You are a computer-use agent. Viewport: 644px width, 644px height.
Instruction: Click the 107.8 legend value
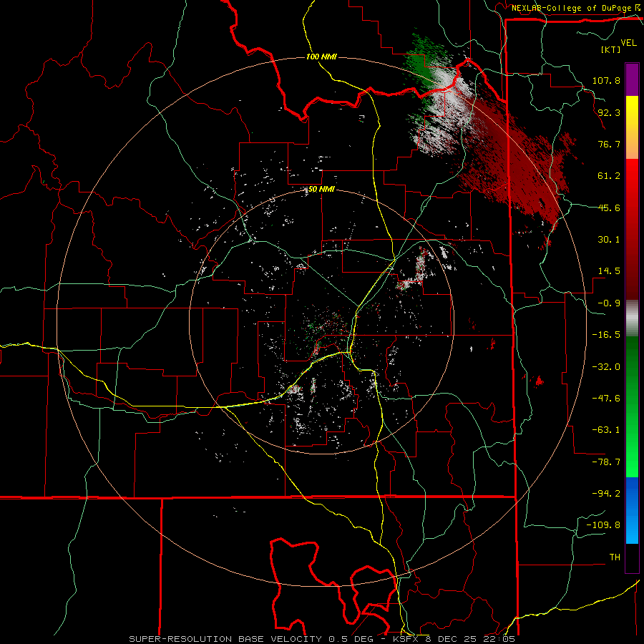point(606,80)
